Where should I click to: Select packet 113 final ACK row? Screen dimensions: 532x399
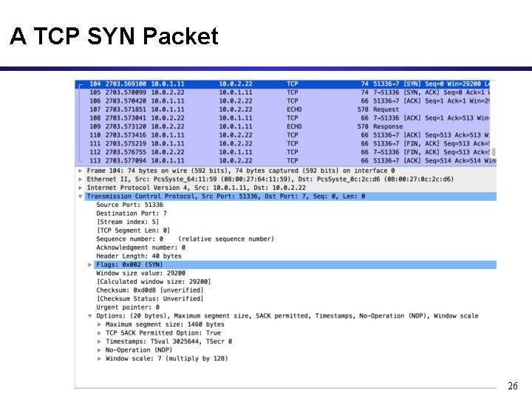tap(285, 160)
